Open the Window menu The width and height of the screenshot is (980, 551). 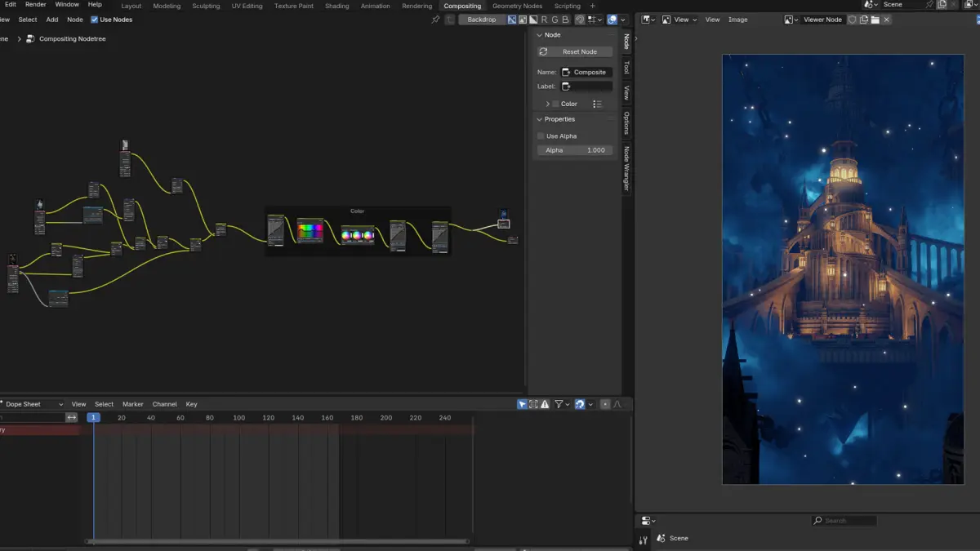click(x=67, y=4)
